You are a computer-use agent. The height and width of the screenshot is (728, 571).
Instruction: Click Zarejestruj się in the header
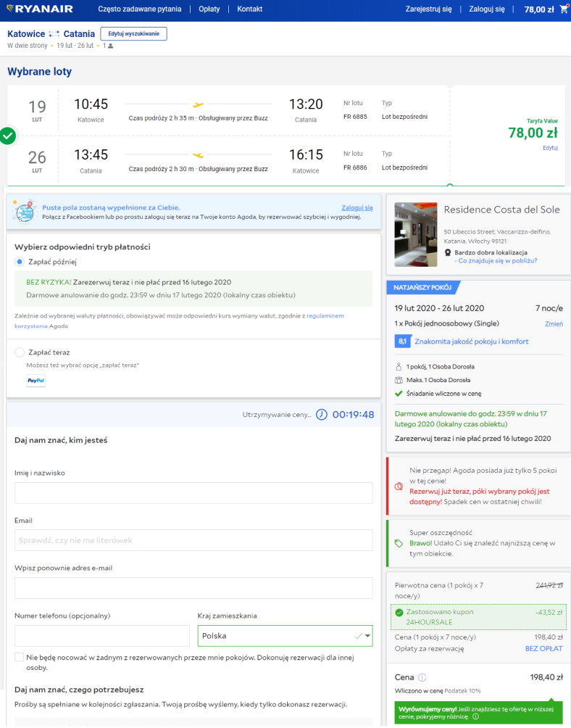tap(428, 9)
